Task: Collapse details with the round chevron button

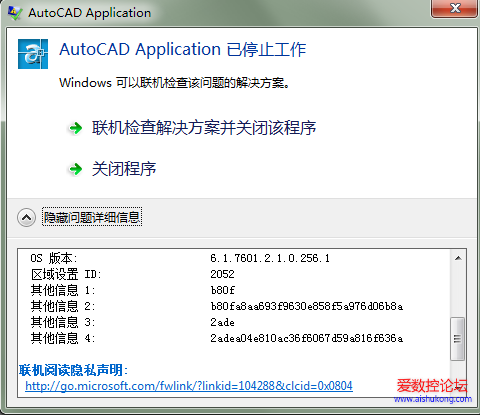Action: pyautogui.click(x=26, y=218)
